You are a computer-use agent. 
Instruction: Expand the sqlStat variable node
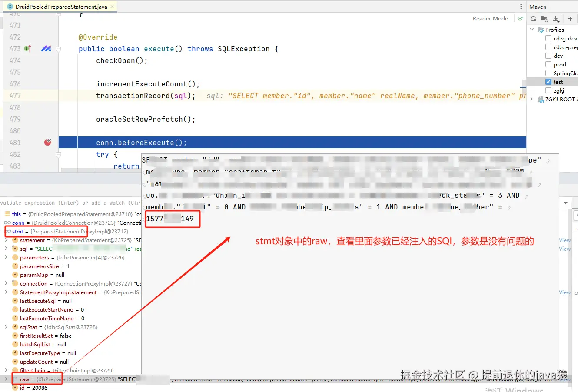(6, 327)
